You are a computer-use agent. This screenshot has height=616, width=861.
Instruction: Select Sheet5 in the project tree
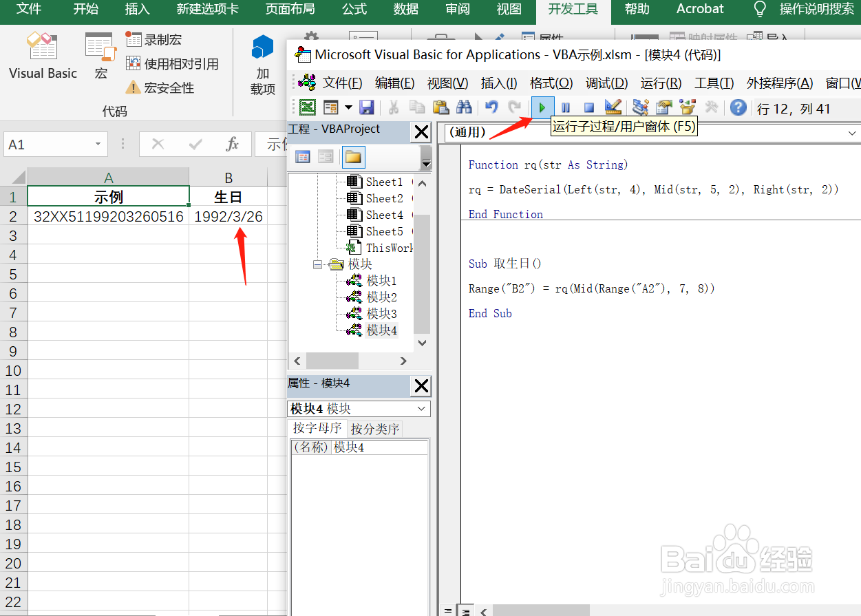pos(384,231)
